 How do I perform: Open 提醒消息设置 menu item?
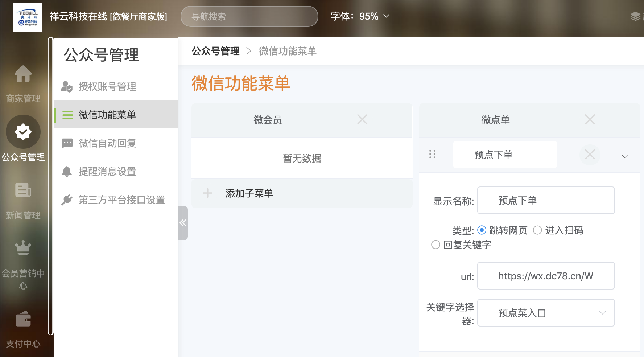click(116, 171)
